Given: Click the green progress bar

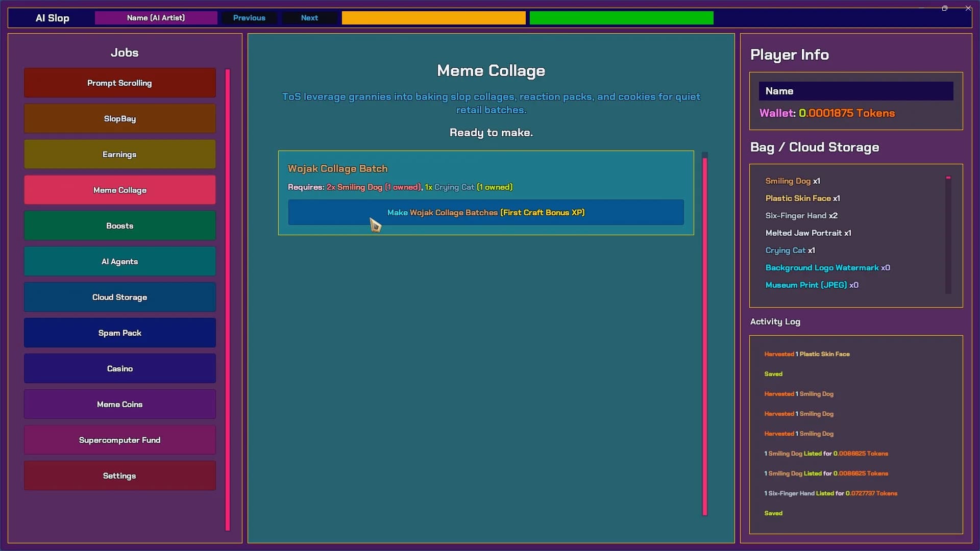Looking at the screenshot, I should (621, 18).
